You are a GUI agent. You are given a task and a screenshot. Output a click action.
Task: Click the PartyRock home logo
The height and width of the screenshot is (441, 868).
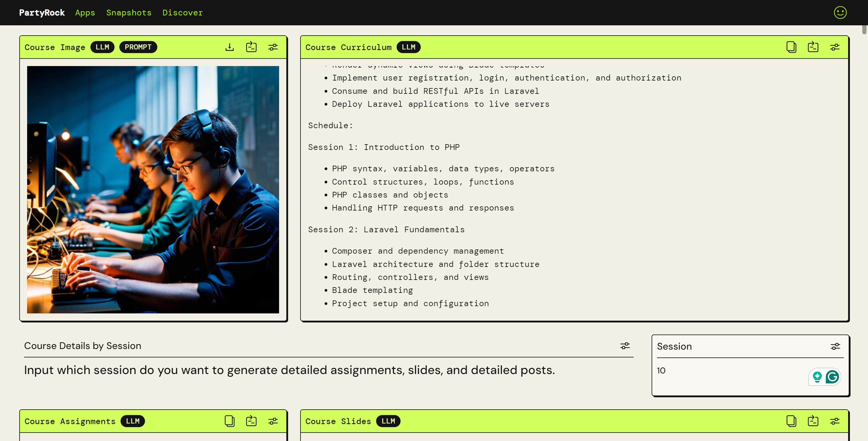pyautogui.click(x=42, y=12)
